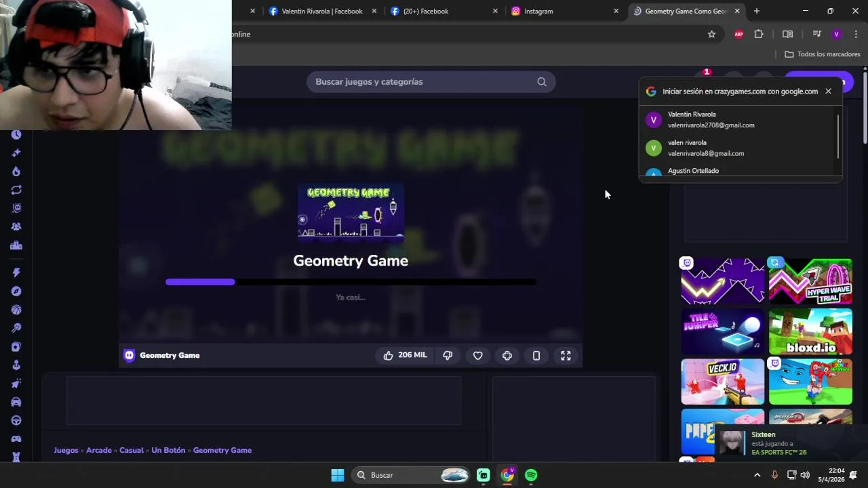Mute microphone from system tray icon

tap(774, 475)
